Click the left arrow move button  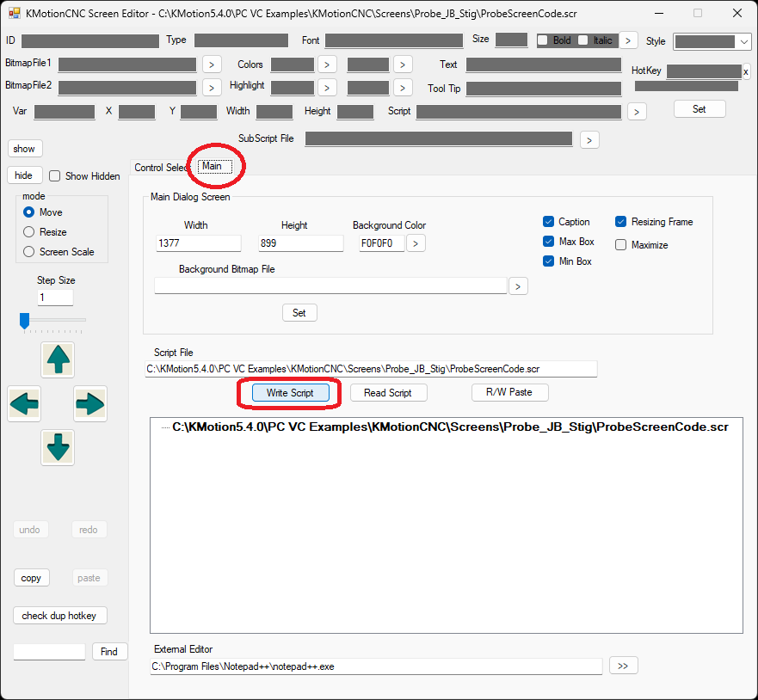point(24,403)
